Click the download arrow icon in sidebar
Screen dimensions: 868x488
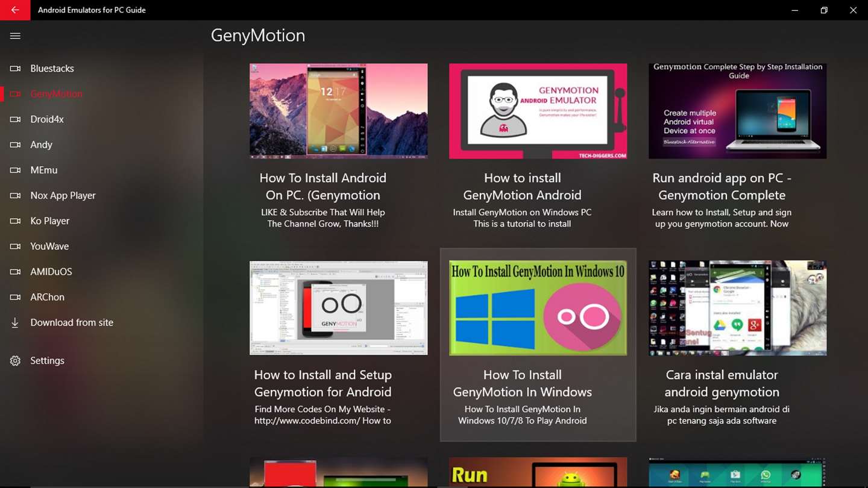tap(15, 322)
